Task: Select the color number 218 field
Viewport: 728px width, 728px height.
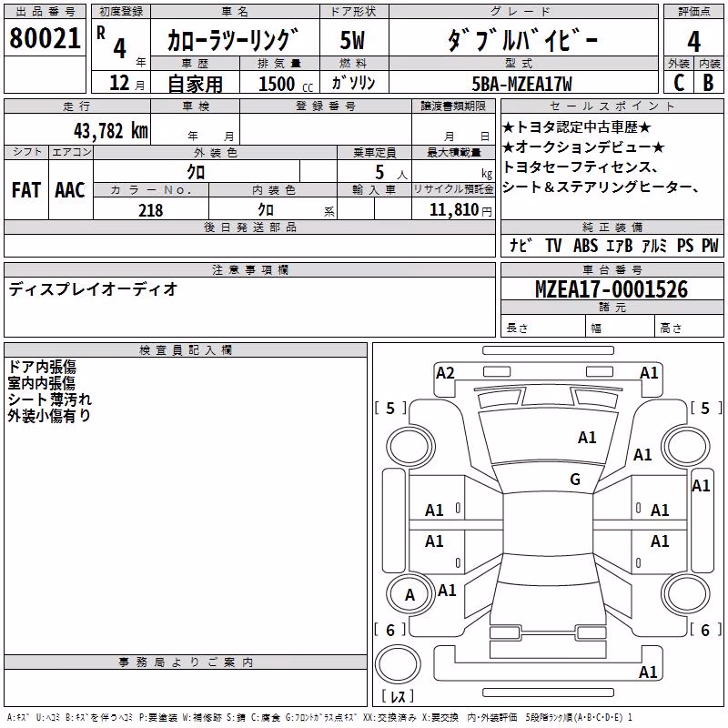Action: 151,210
